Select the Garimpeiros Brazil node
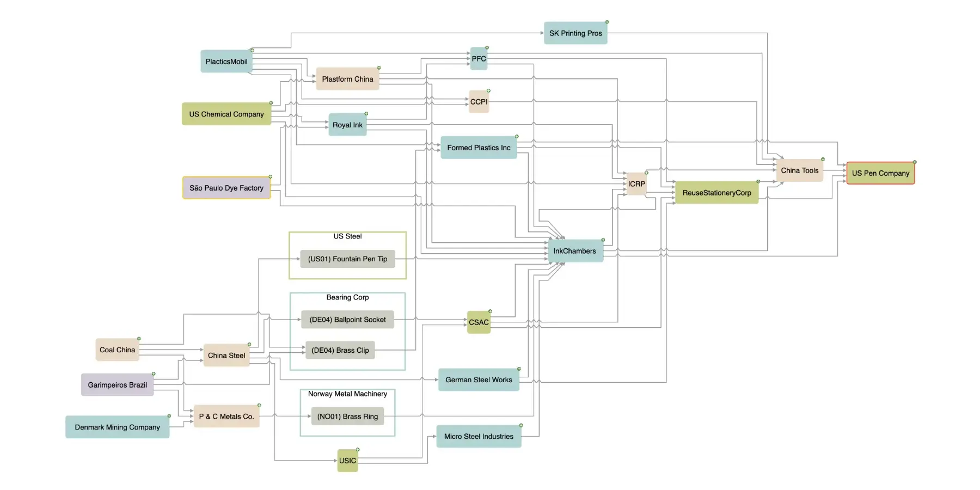980x490 pixels. [x=118, y=385]
